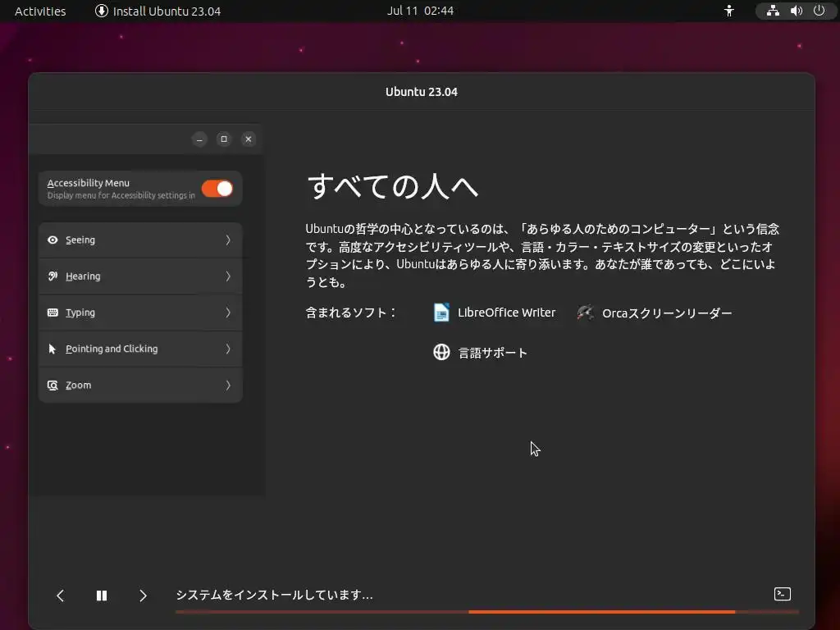Expand the chevron on the Typing row
Viewport: 840px width, 630px height.
tap(228, 313)
